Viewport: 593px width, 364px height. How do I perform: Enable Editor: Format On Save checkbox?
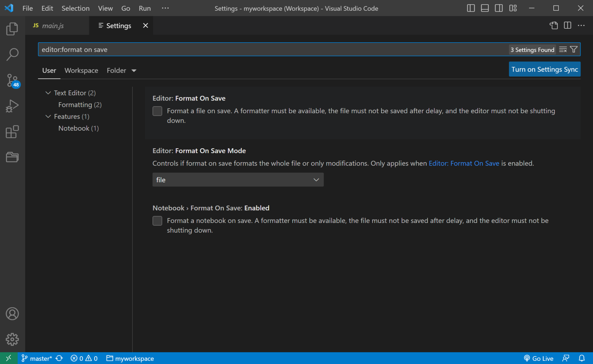pos(157,111)
